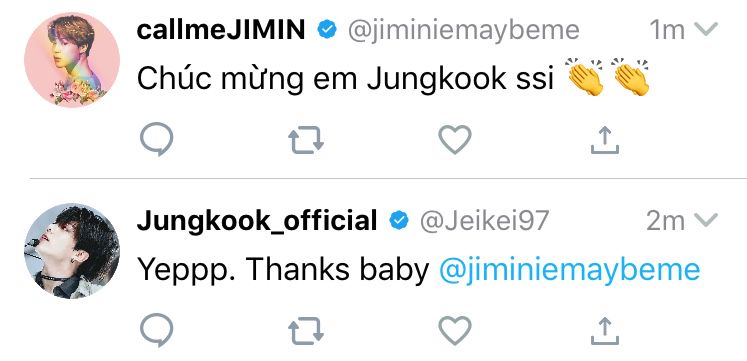Like callmeJIMIN's tweet with the heart
The width and height of the screenshot is (747, 361).
coord(455,140)
